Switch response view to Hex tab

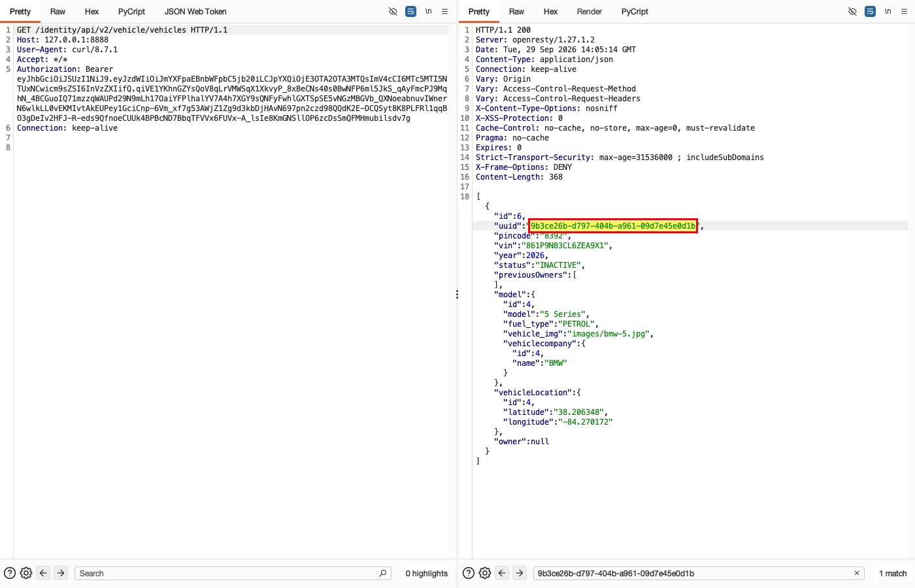click(x=551, y=12)
